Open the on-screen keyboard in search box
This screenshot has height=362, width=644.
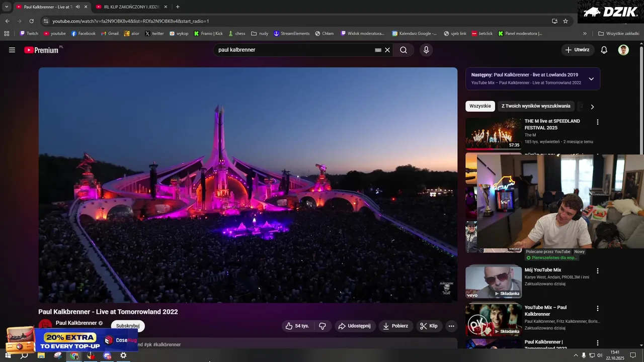pyautogui.click(x=378, y=50)
